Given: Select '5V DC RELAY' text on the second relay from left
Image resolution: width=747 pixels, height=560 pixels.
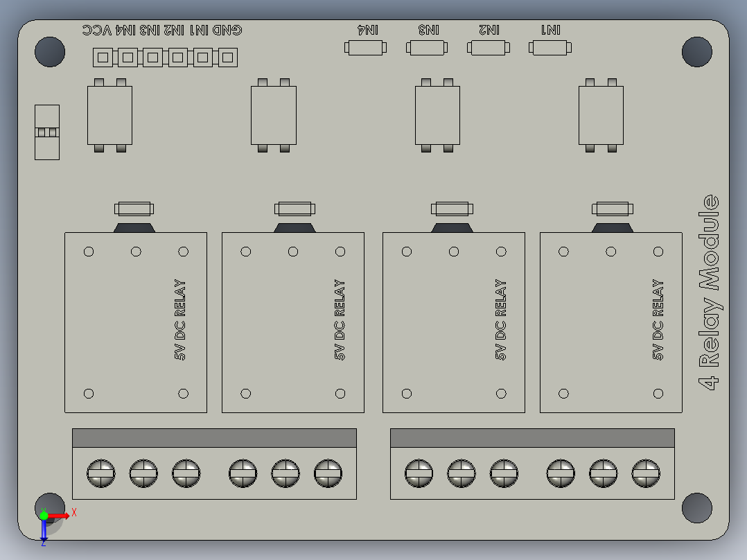Looking at the screenshot, I should [x=340, y=320].
